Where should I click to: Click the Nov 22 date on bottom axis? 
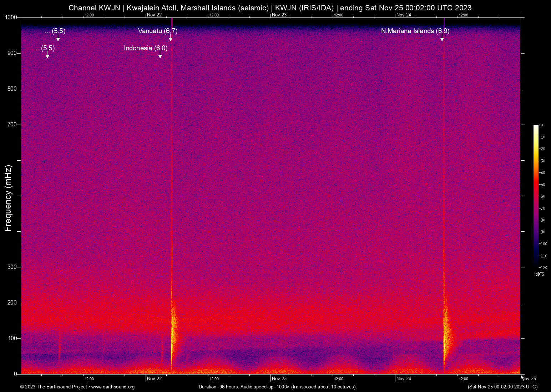tap(154, 379)
